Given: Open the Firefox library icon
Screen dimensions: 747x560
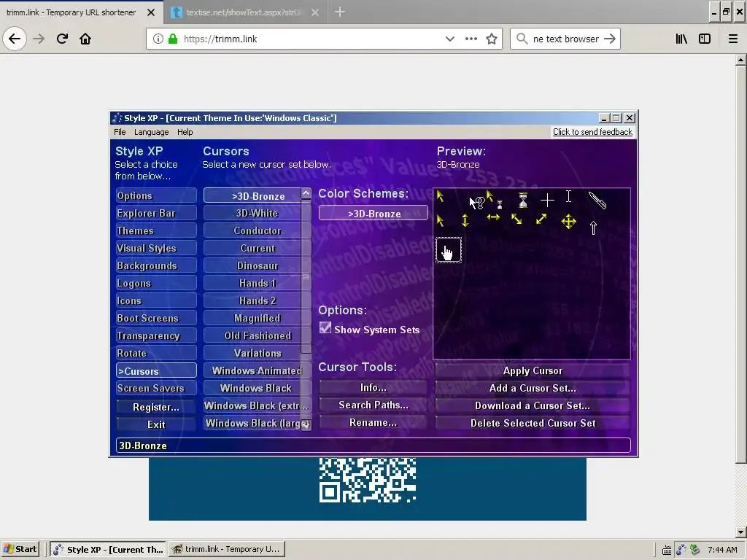Looking at the screenshot, I should tap(681, 39).
